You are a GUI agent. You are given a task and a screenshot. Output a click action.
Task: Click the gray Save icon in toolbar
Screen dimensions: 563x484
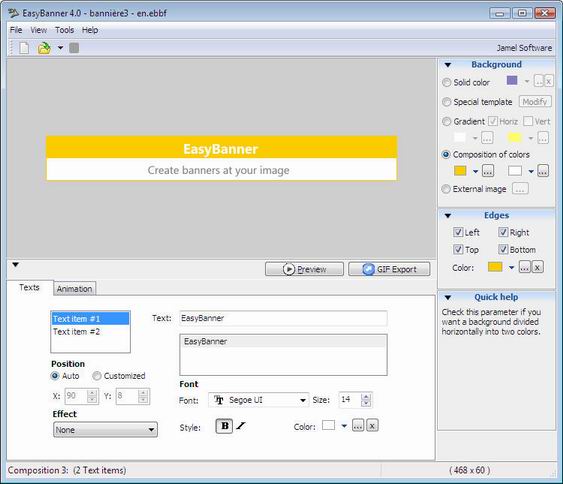point(74,48)
